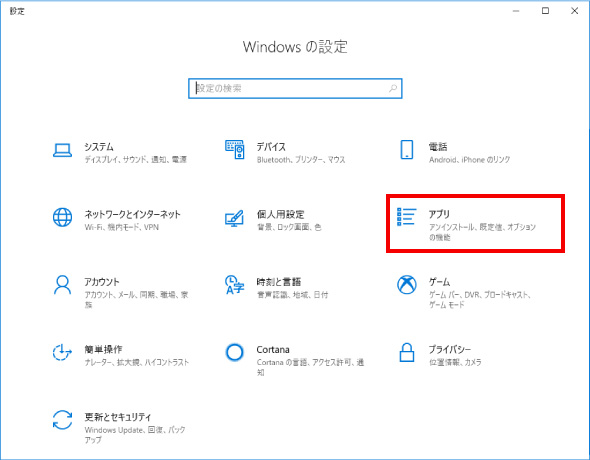Click the 更新とセキュリティ title text
Image resolution: width=590 pixels, height=460 pixels.
click(118, 417)
